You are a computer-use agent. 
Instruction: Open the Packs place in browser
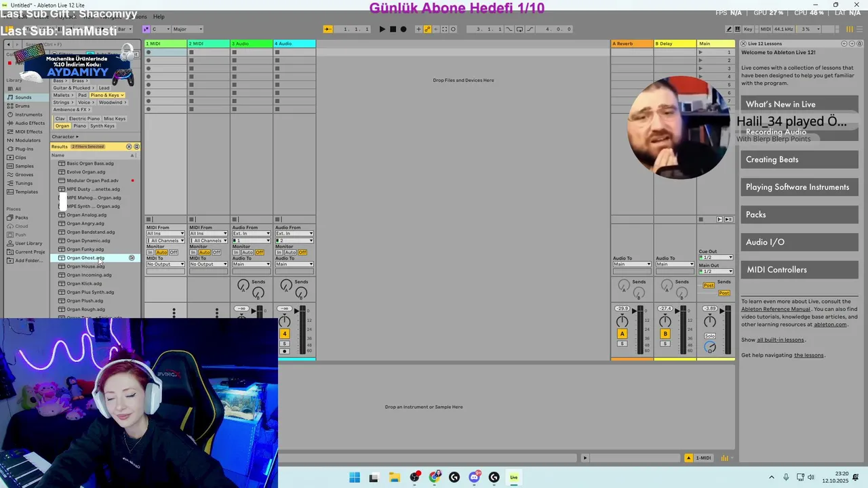[22, 218]
